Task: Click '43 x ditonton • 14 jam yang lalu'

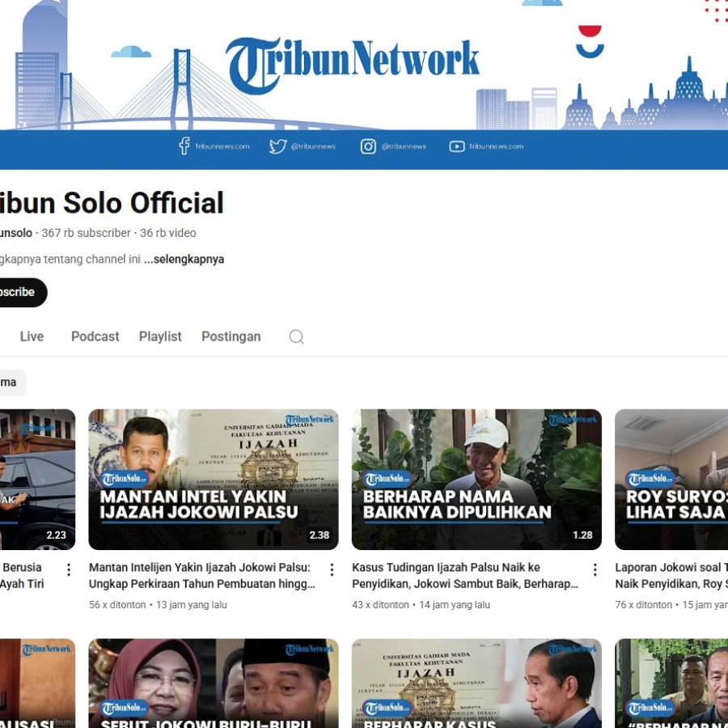Action: 421,604
